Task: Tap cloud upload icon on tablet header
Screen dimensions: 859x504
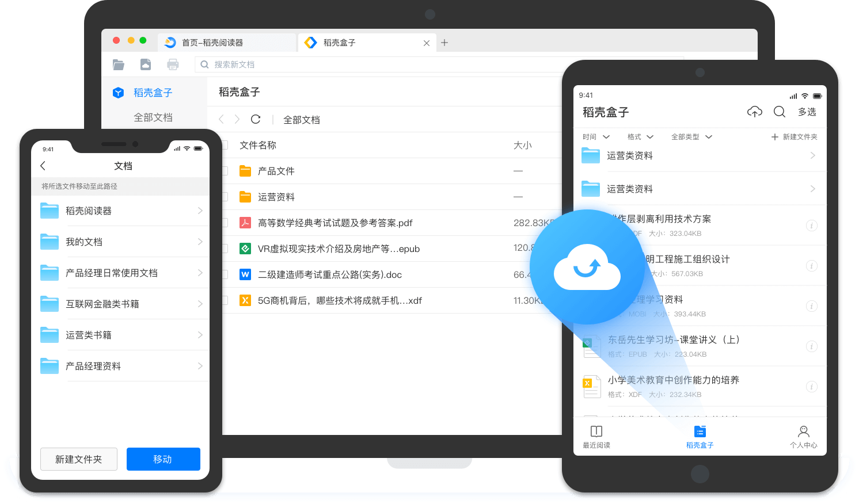Action: (755, 112)
